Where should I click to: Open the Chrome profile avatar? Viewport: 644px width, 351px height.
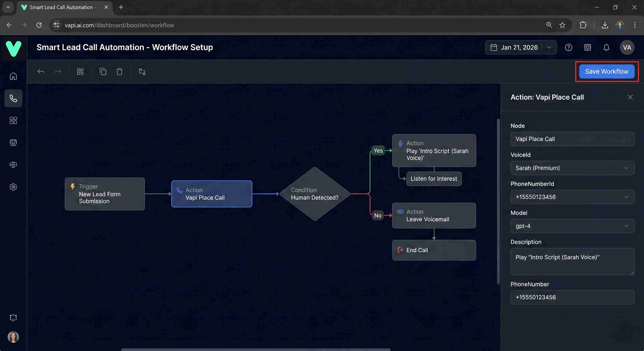coord(620,25)
